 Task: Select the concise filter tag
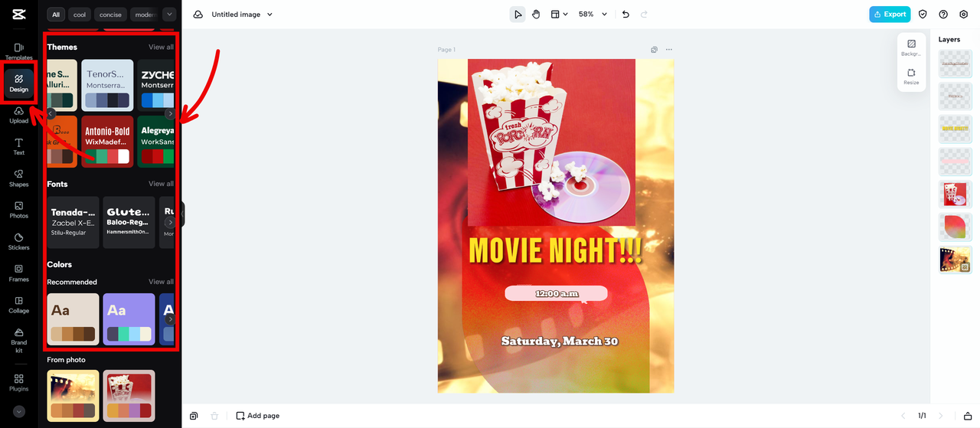coord(110,15)
